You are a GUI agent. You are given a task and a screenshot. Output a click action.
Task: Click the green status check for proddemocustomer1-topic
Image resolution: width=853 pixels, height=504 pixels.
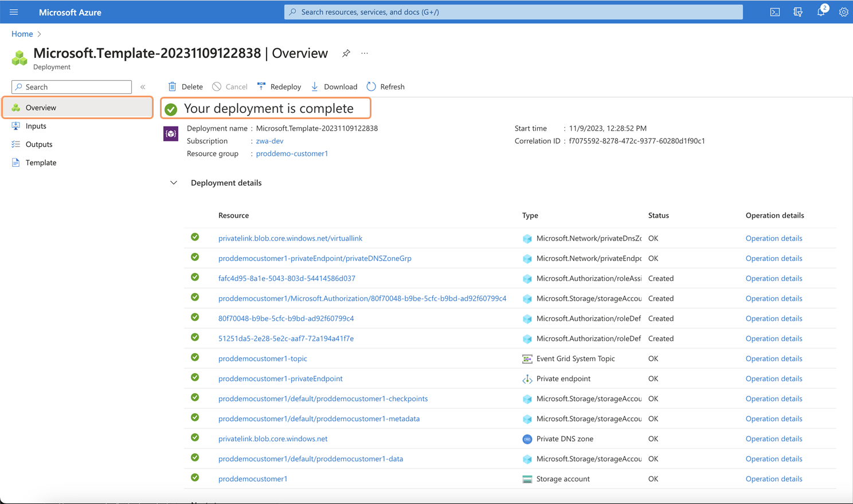(195, 357)
